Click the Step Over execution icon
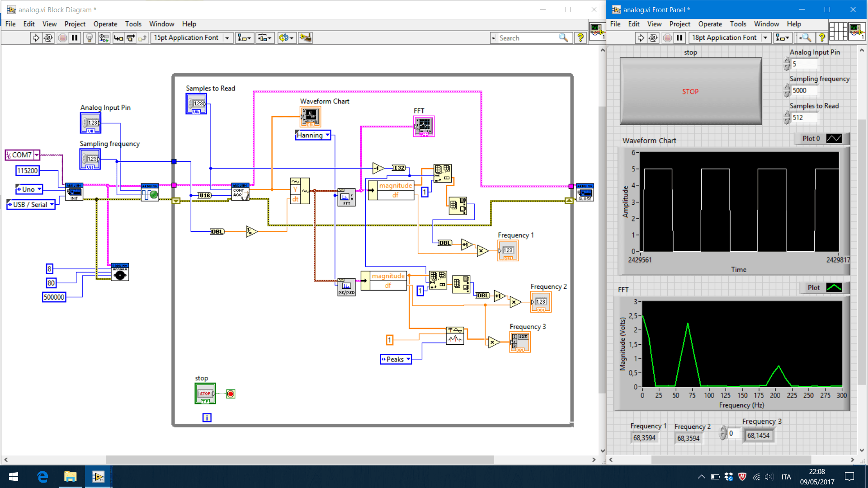 point(130,38)
